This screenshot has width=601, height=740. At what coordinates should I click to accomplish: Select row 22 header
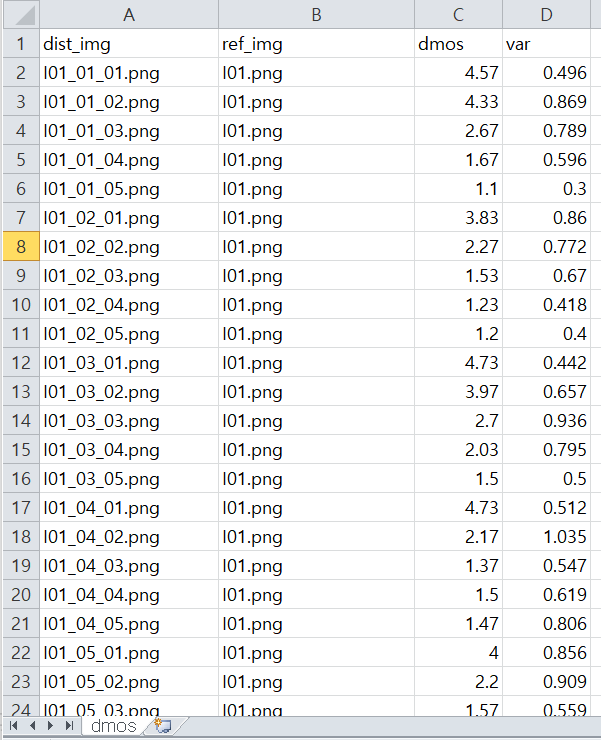pyautogui.click(x=21, y=652)
